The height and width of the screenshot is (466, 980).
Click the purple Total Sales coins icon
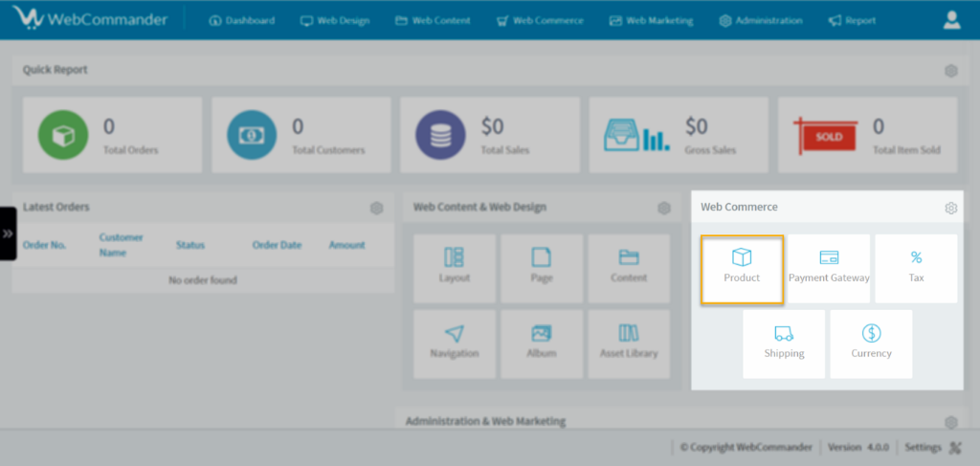[x=440, y=135]
